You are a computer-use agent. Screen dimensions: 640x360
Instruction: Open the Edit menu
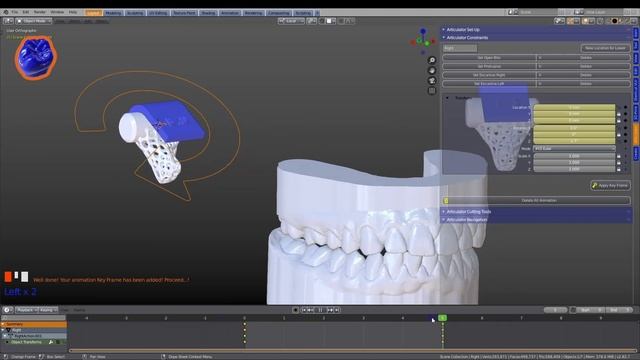[26, 12]
